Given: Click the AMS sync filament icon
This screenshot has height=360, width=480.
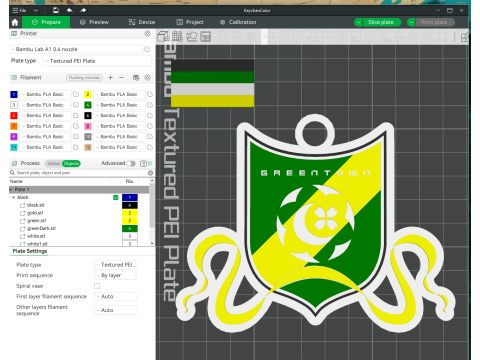Looking at the screenshot, I should point(136,78).
